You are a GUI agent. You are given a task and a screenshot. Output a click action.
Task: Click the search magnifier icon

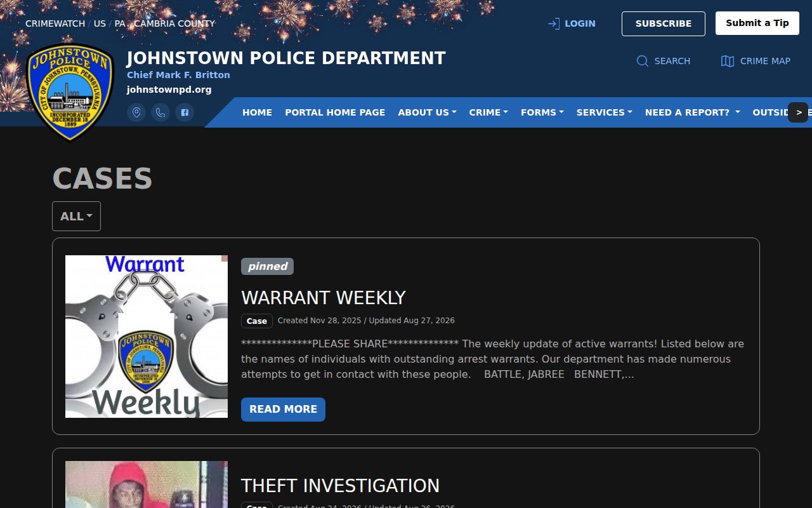[643, 61]
